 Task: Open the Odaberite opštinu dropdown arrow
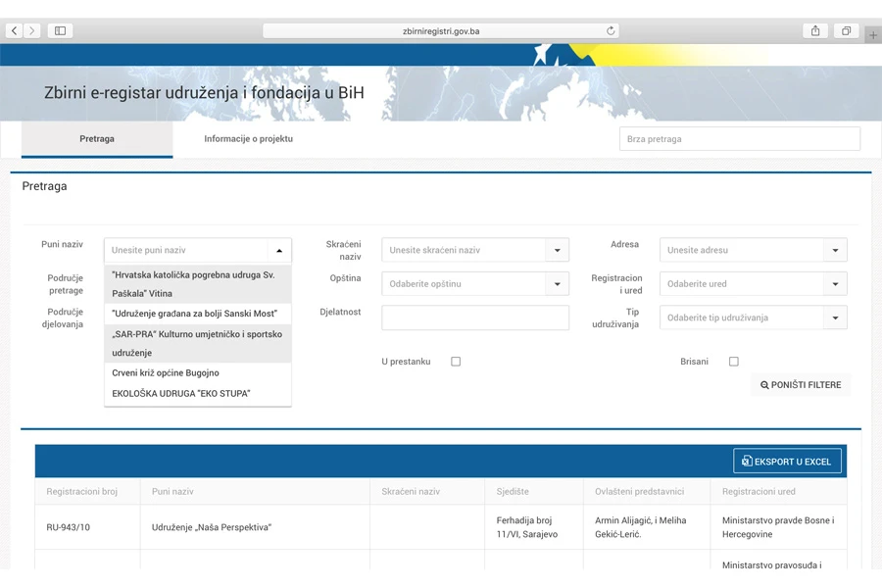click(x=557, y=284)
